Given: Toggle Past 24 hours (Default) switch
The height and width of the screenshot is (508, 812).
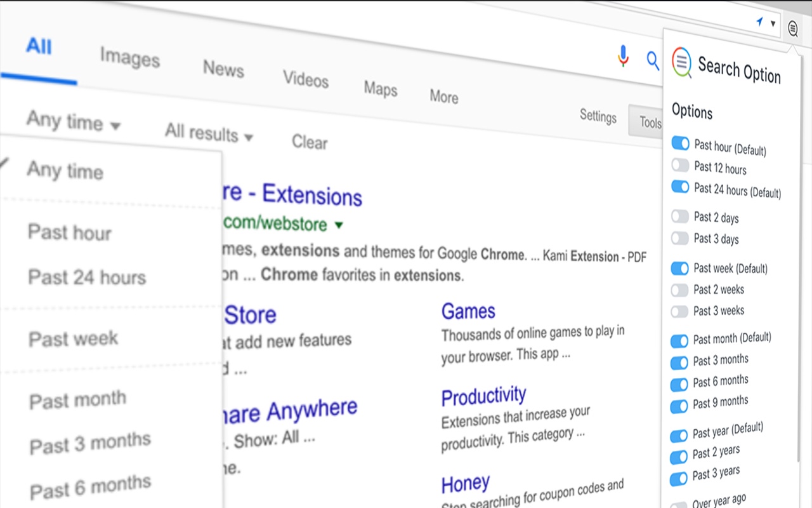Looking at the screenshot, I should point(680,187).
